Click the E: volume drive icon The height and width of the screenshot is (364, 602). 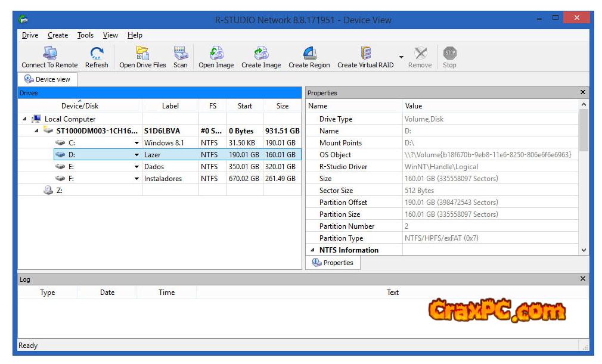60,166
